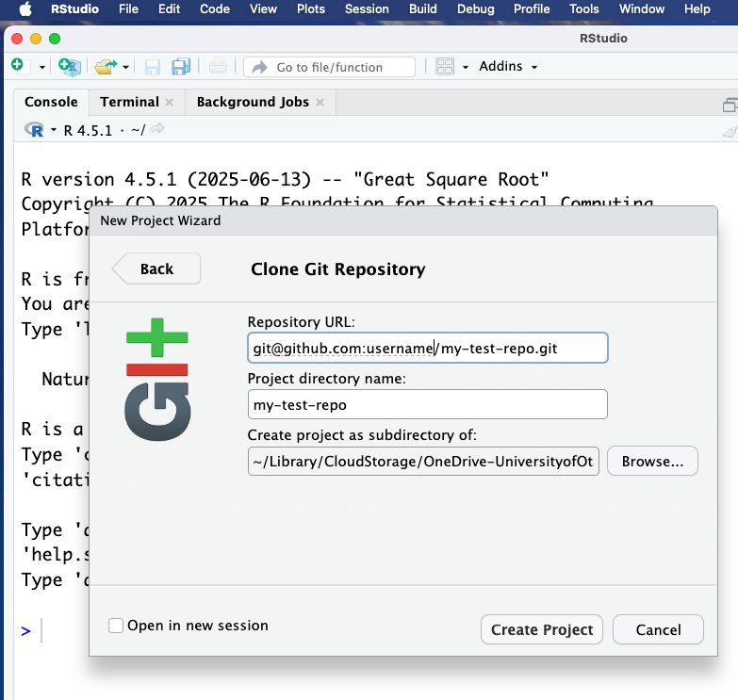738x700 pixels.
Task: Expand the Addins dropdown
Action: 508,66
